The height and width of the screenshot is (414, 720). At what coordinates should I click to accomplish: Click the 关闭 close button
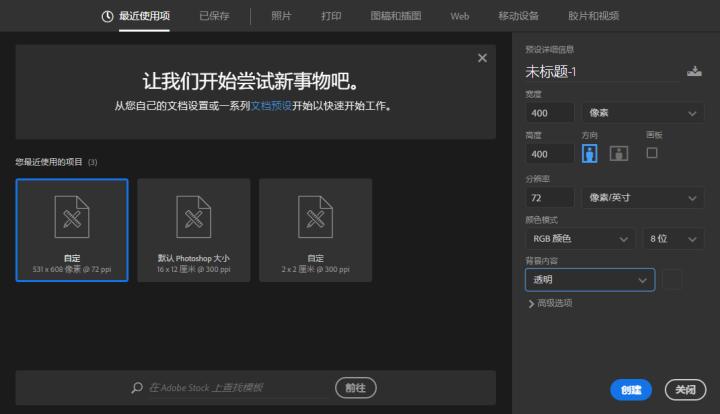tap(685, 390)
